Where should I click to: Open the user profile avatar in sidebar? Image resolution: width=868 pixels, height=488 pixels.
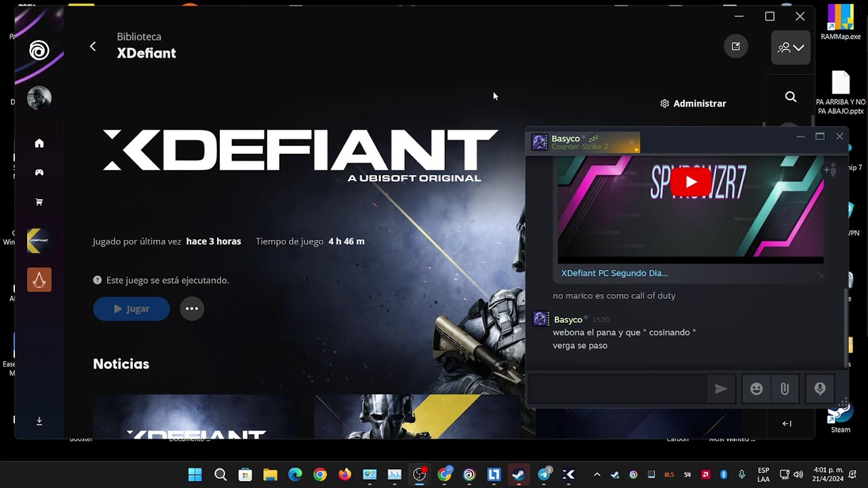pyautogui.click(x=39, y=98)
